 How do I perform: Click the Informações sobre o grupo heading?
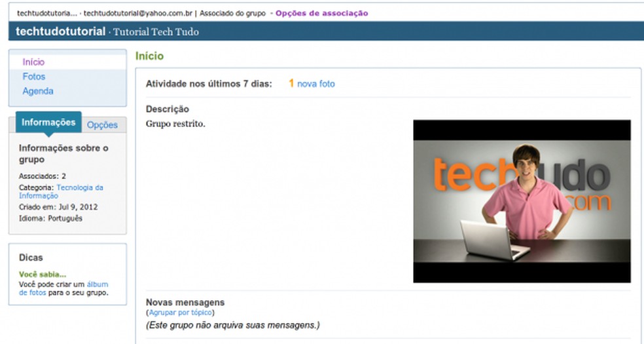tap(63, 154)
